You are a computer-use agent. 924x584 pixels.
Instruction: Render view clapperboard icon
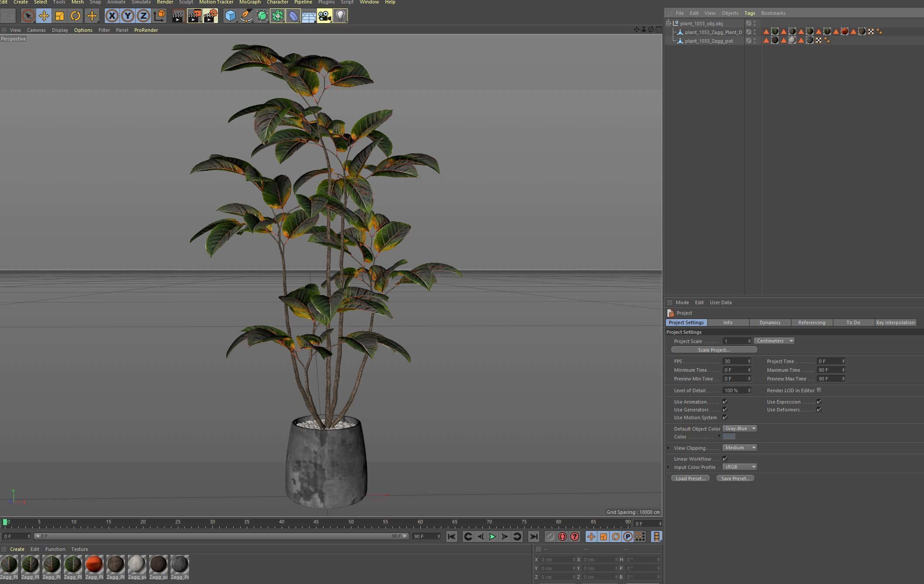178,16
